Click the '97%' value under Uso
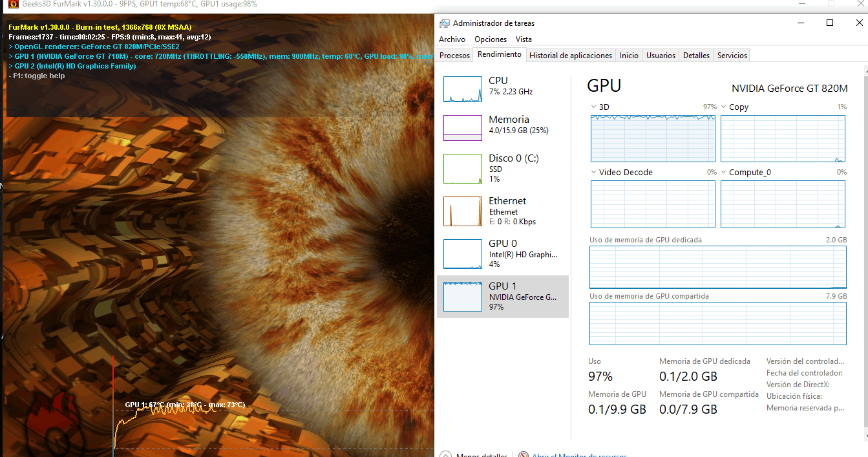The image size is (868, 457). coord(600,376)
